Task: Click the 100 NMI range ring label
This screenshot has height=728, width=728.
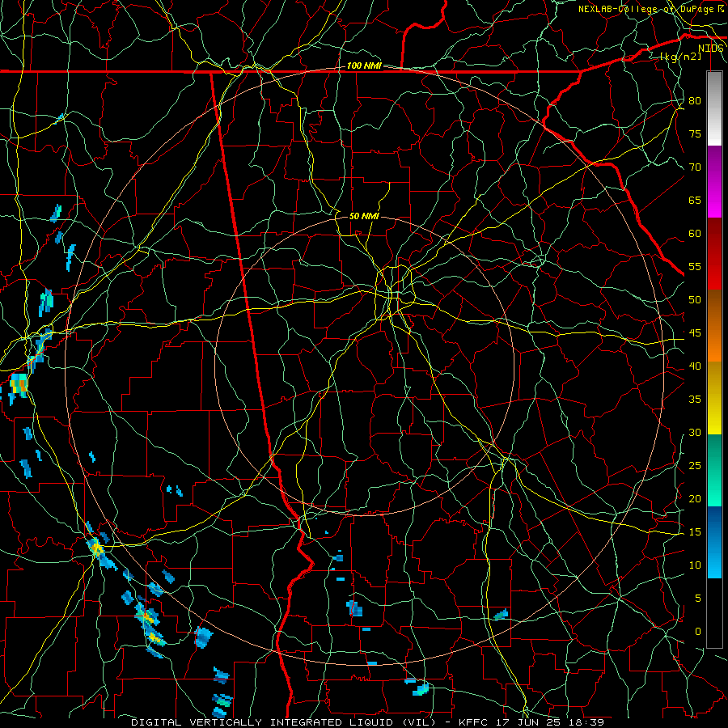Action: (364, 66)
